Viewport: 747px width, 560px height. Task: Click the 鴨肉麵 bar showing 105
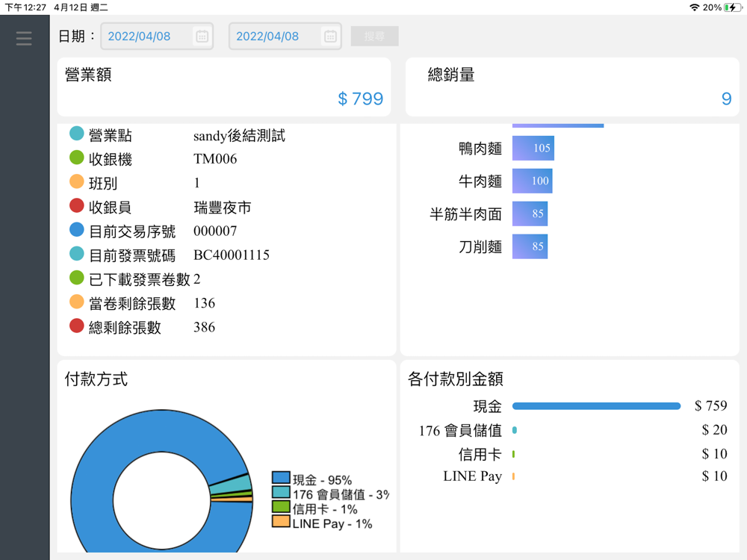pyautogui.click(x=533, y=148)
